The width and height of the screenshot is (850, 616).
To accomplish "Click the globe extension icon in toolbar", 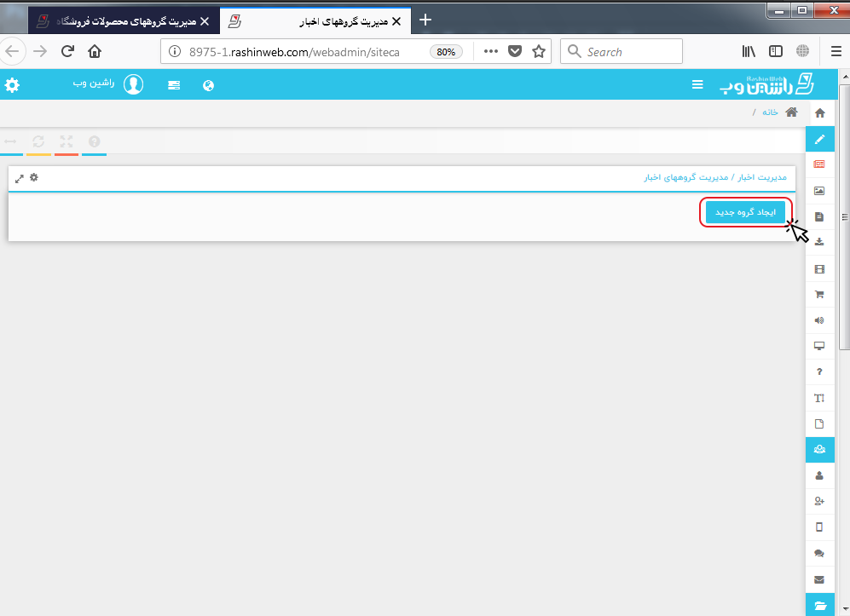I will (x=803, y=51).
